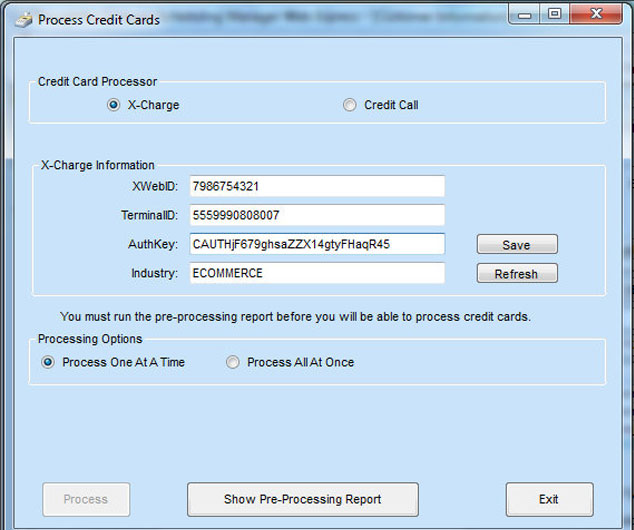634x530 pixels.
Task: Click the AuthKey text field
Action: pos(316,244)
